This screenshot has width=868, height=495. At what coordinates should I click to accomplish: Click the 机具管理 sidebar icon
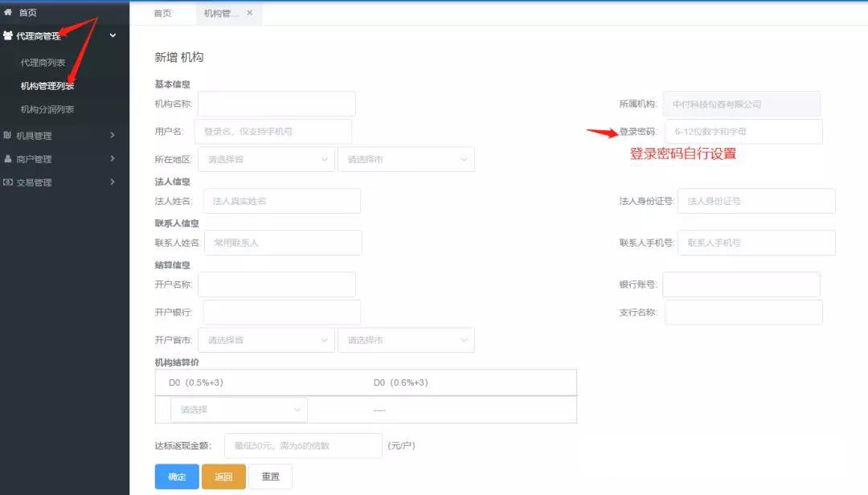coord(10,135)
